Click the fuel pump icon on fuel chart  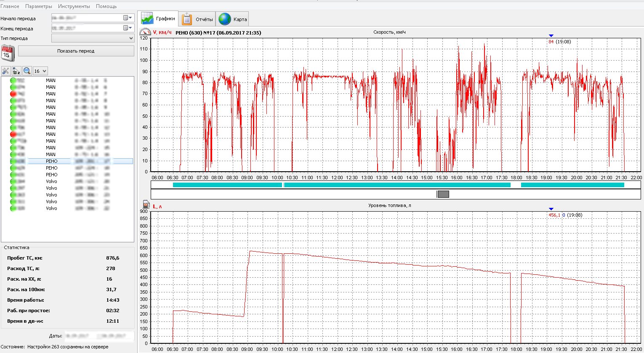pos(146,205)
